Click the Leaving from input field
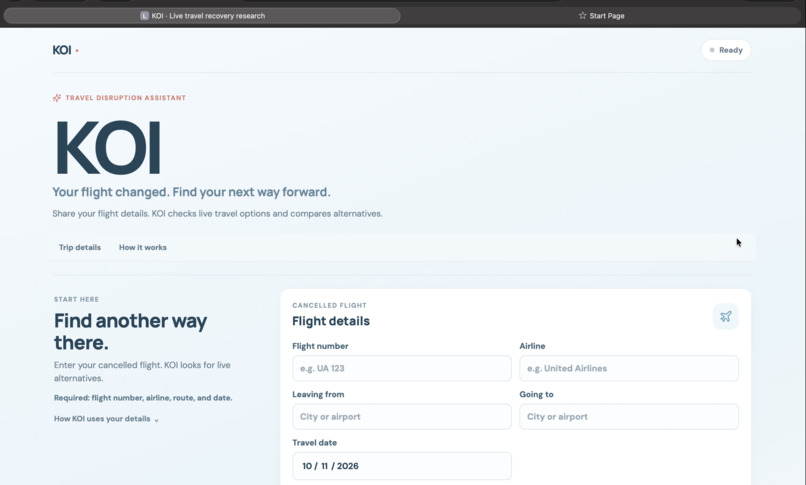Image resolution: width=806 pixels, height=485 pixels. pos(402,417)
